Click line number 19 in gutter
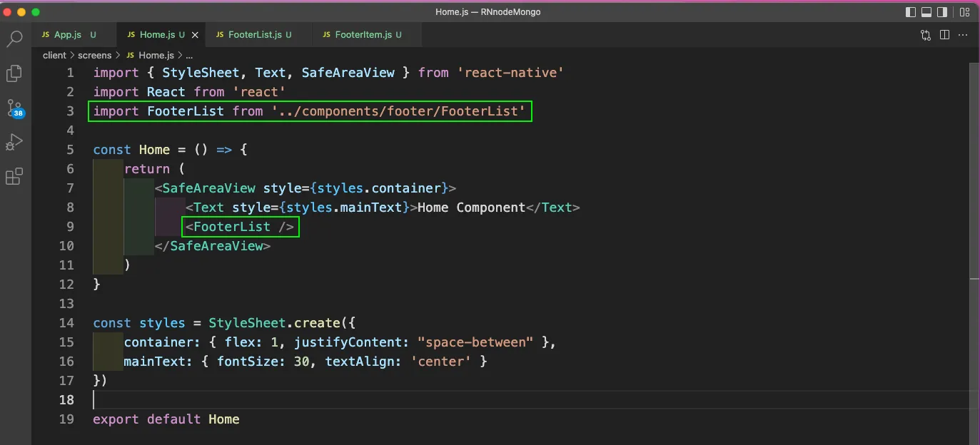Screen dimensions: 980x445 (66, 419)
